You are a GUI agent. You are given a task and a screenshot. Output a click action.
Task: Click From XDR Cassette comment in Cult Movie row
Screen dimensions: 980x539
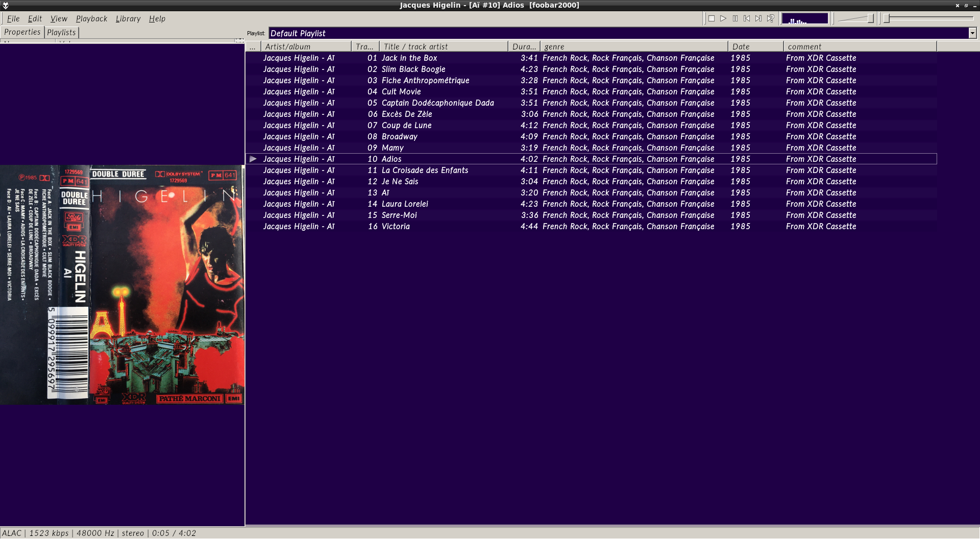tap(821, 92)
